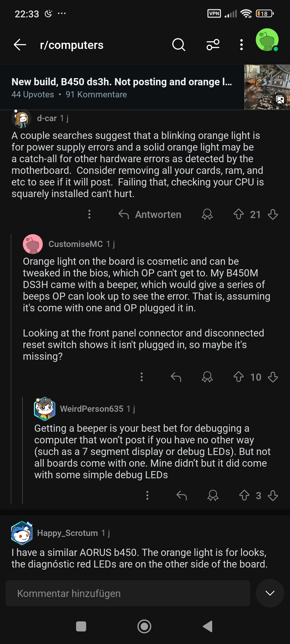Open options for CustomiseMC's comment
Viewport: 290px width, 644px height.
tap(142, 377)
